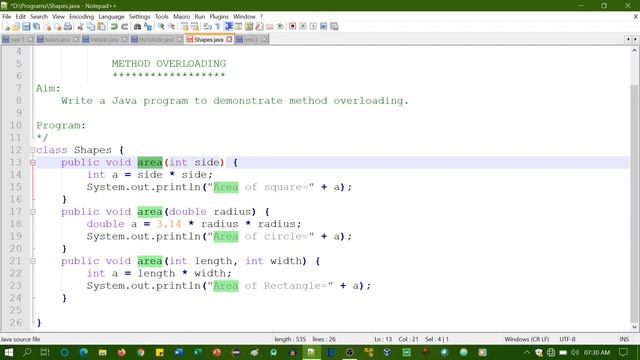640x360 pixels.
Task: Start macro recording with red record icon
Action: (292, 27)
